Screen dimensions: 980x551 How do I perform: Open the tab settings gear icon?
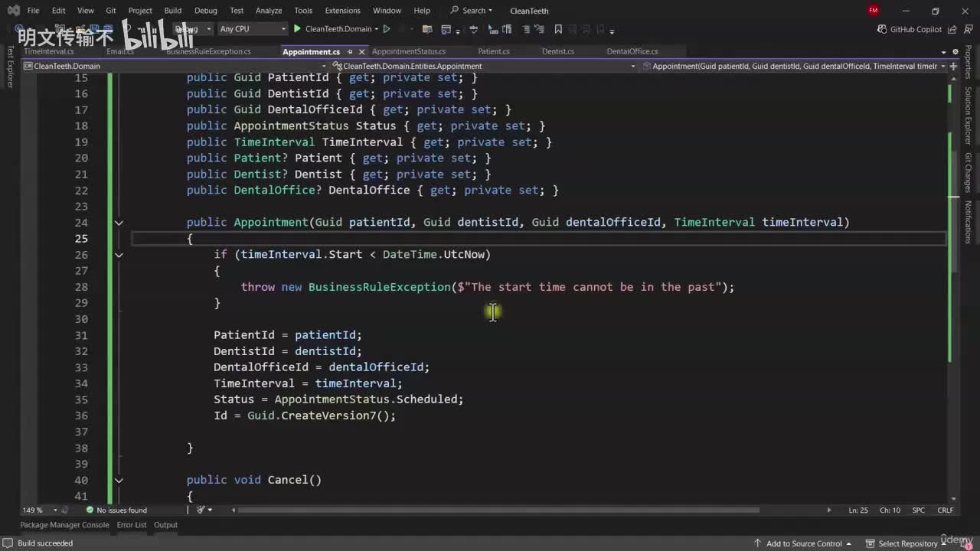(954, 51)
